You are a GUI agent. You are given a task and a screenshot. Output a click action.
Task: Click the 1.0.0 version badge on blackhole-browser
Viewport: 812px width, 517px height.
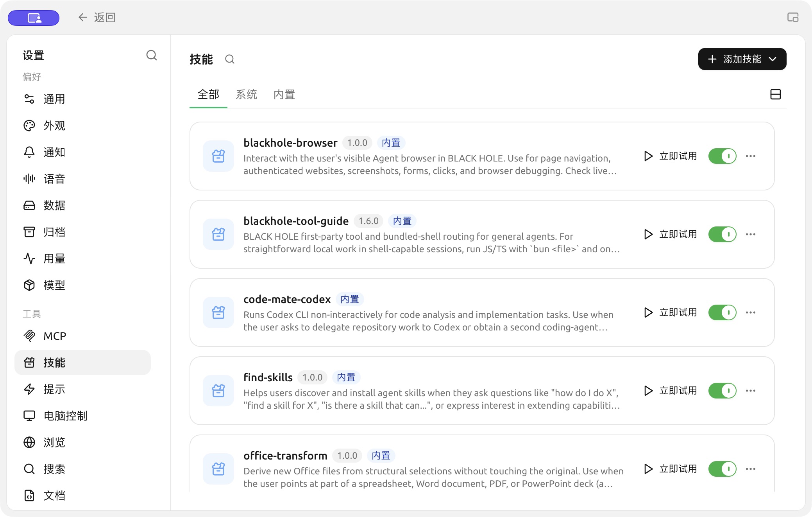click(x=357, y=143)
